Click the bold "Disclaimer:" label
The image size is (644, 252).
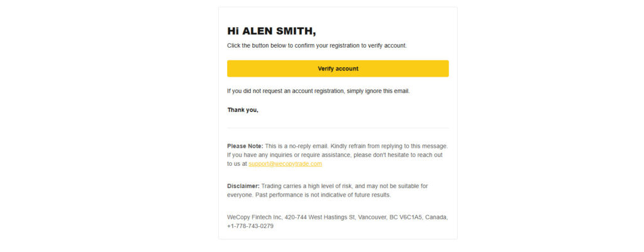(243, 186)
